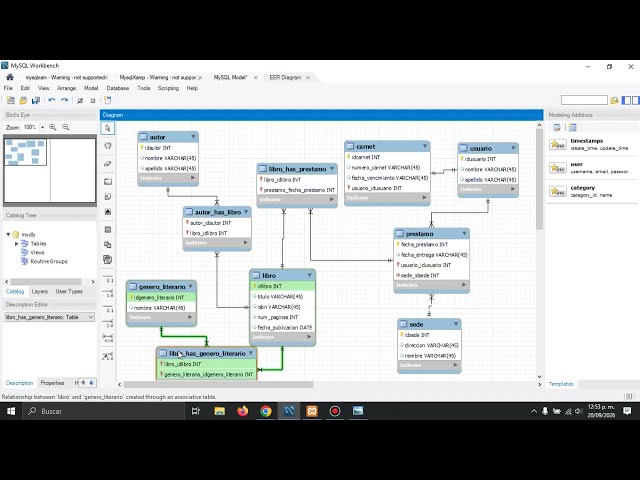Select the new table tool

(108, 230)
